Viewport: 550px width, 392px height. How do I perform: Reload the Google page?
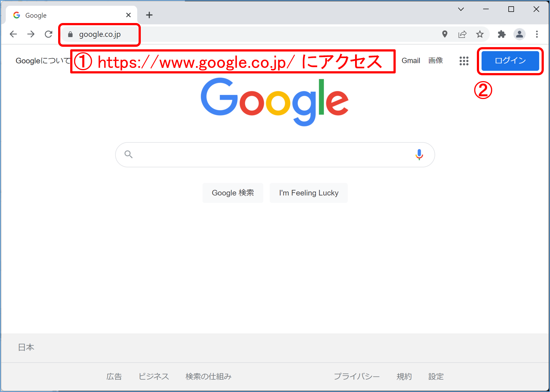click(48, 34)
